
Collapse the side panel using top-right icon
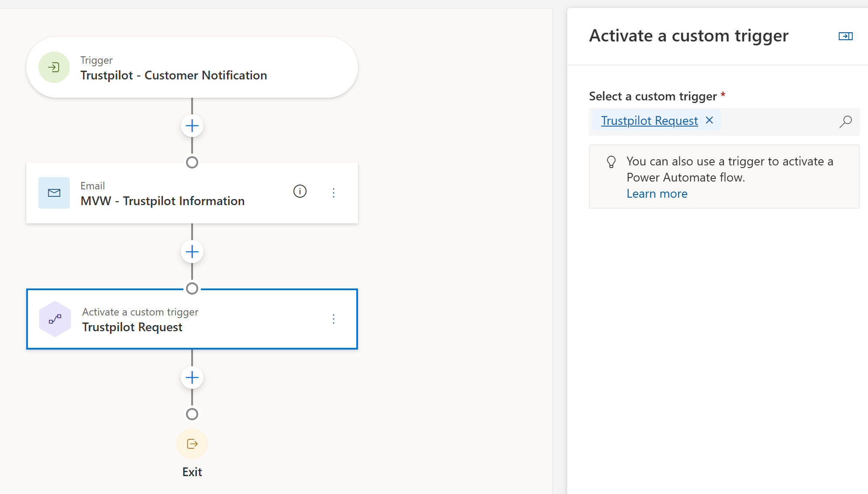[845, 36]
